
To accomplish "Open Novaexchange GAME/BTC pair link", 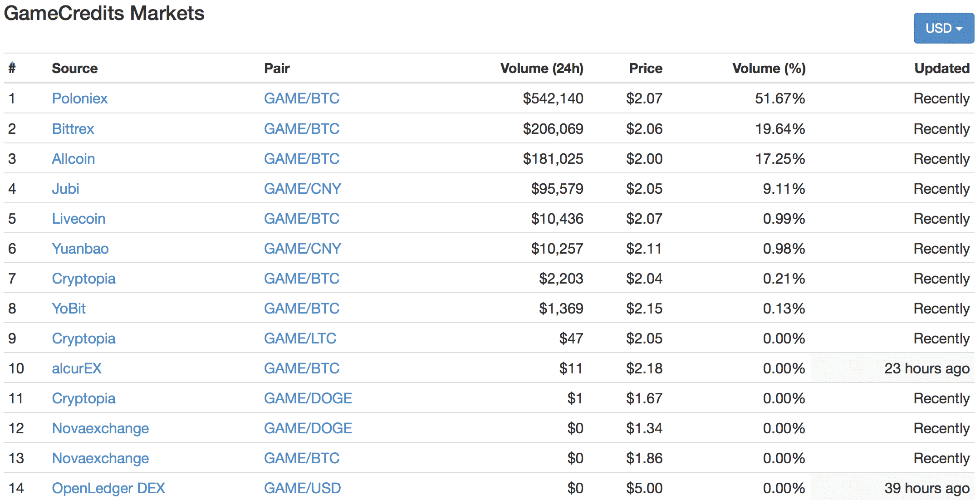I will (302, 458).
